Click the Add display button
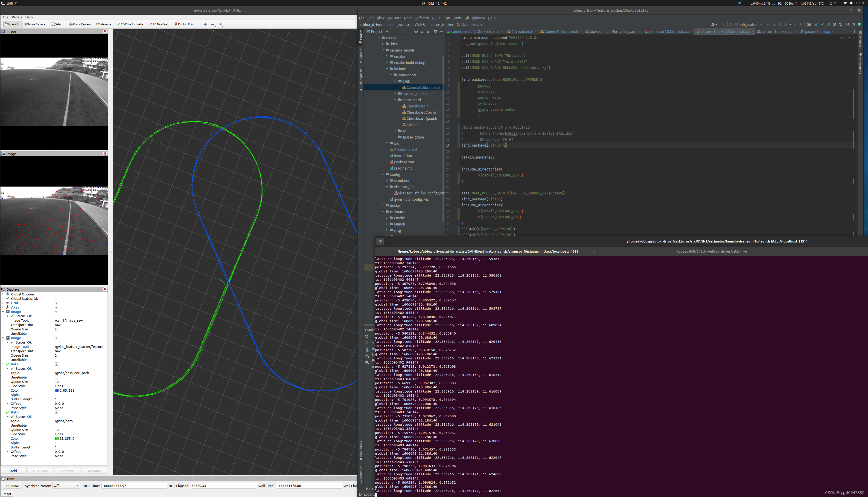 [x=14, y=471]
